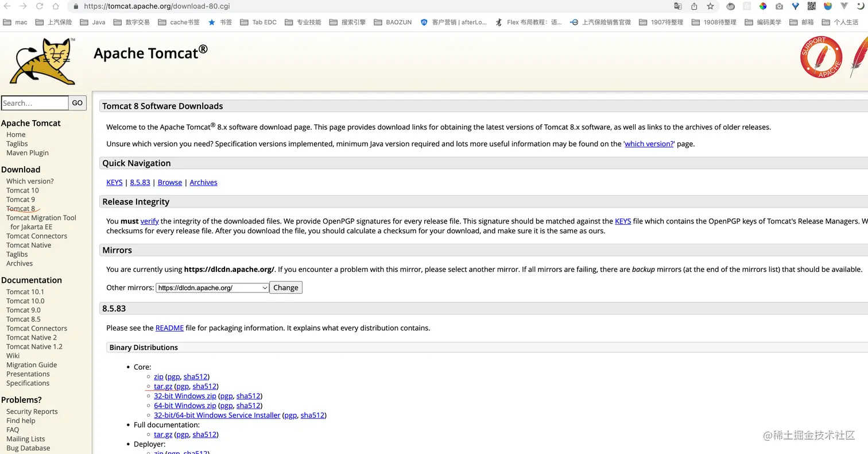Click the Support Apache feather badge
The image size is (868, 454).
tap(821, 57)
